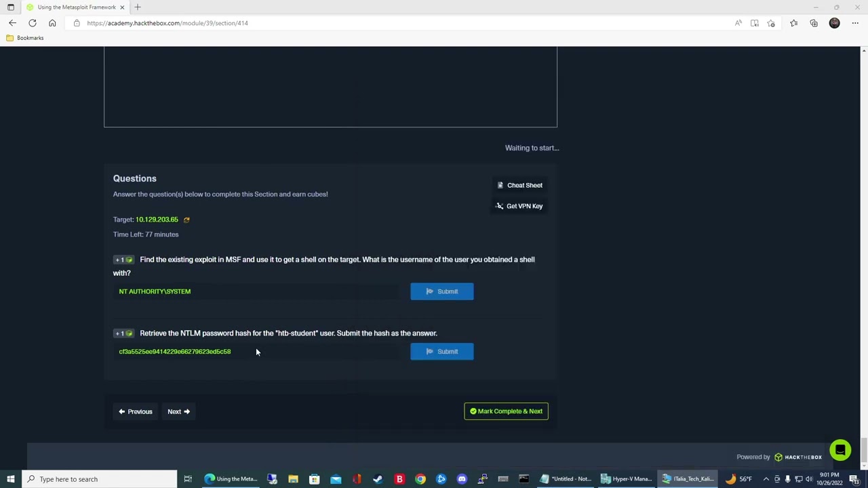Close the Using the Metasploit Framework tab
The width and height of the screenshot is (868, 488).
tap(122, 7)
